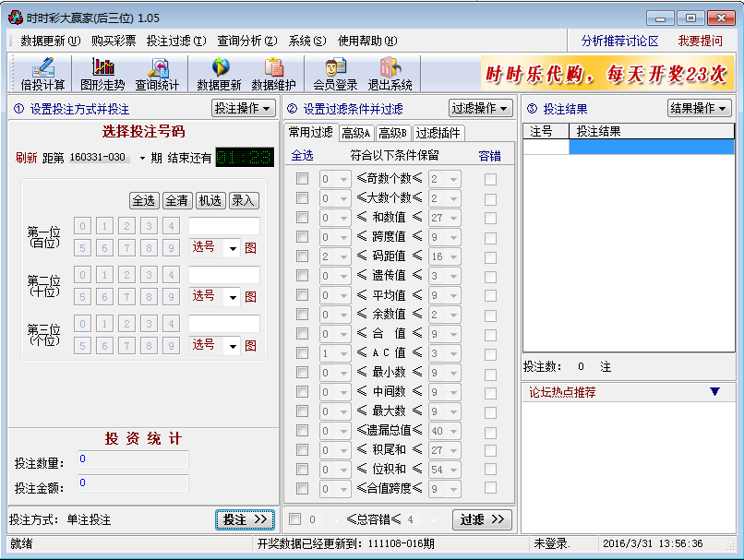
Task: Open the 查询分析 menu
Action: pyautogui.click(x=246, y=41)
